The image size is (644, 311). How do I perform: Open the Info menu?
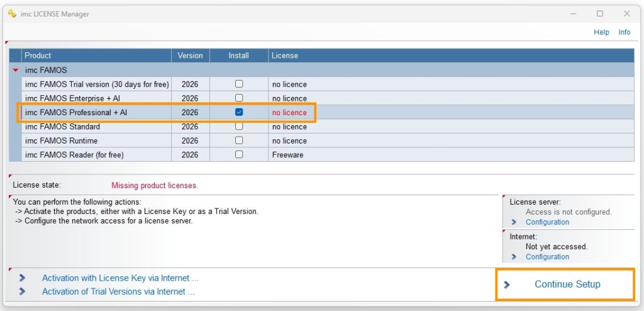625,32
